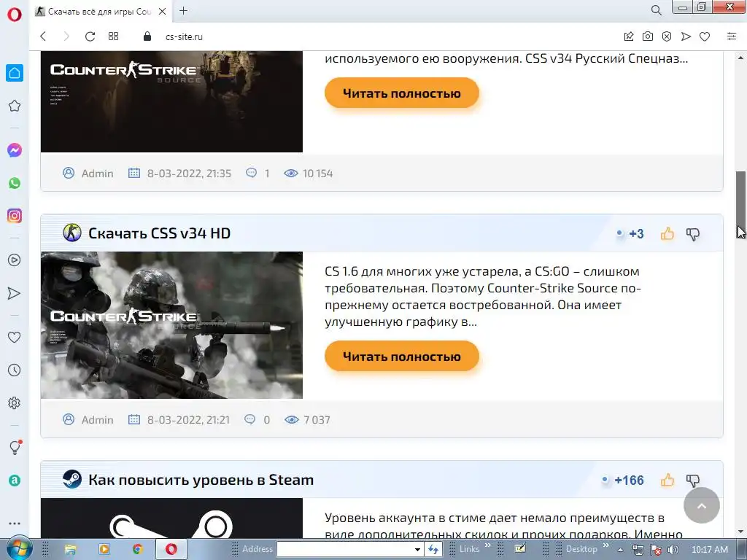Open Player icon in sidebar

(15, 260)
